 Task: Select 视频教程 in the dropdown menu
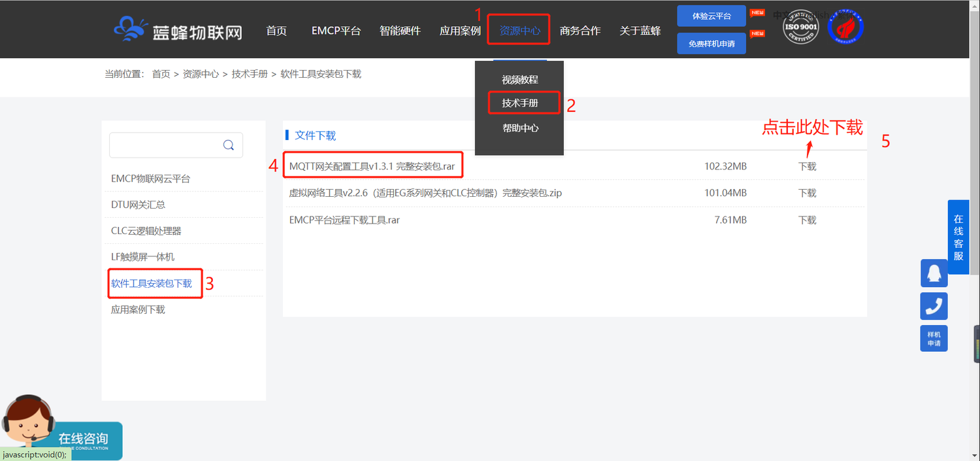(x=520, y=80)
